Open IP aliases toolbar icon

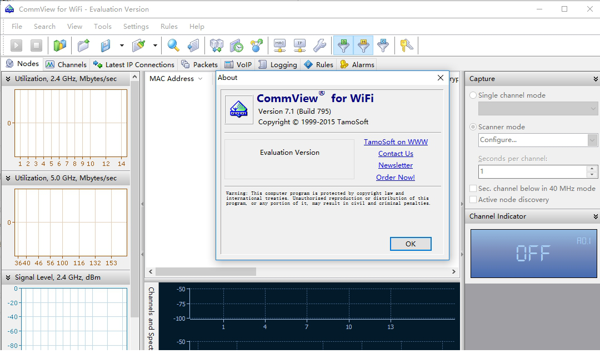pos(299,46)
